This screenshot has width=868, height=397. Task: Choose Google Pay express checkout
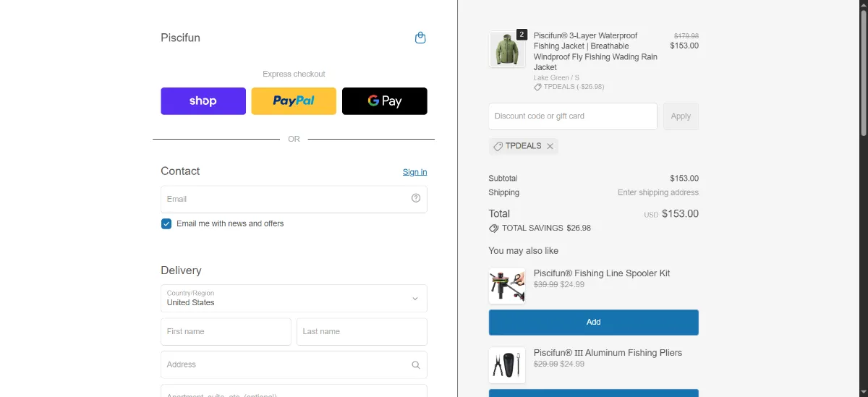tap(385, 101)
